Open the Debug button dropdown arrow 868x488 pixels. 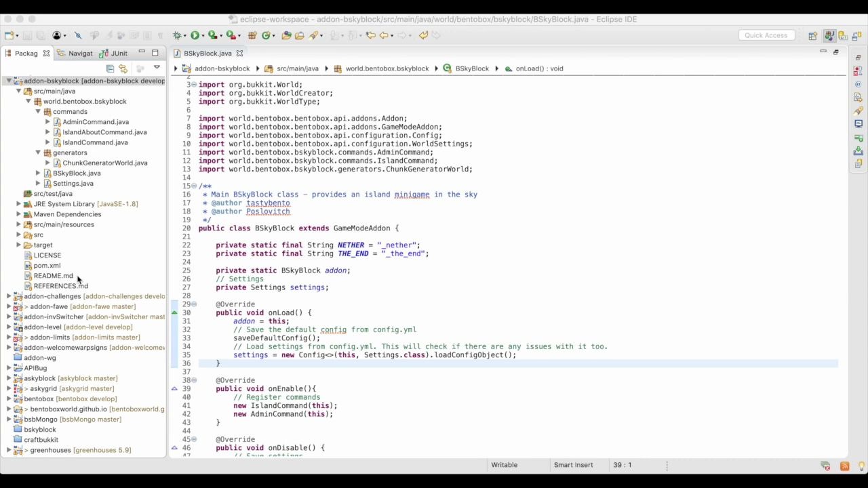coord(185,36)
